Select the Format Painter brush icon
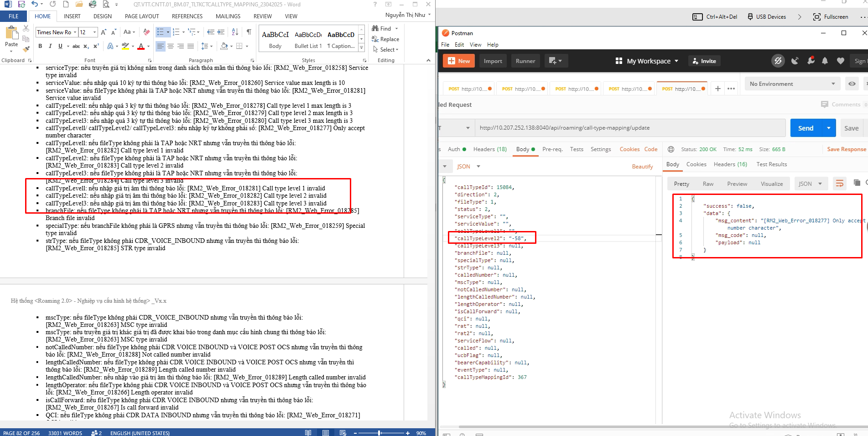Image resolution: width=868 pixels, height=436 pixels. [x=26, y=48]
